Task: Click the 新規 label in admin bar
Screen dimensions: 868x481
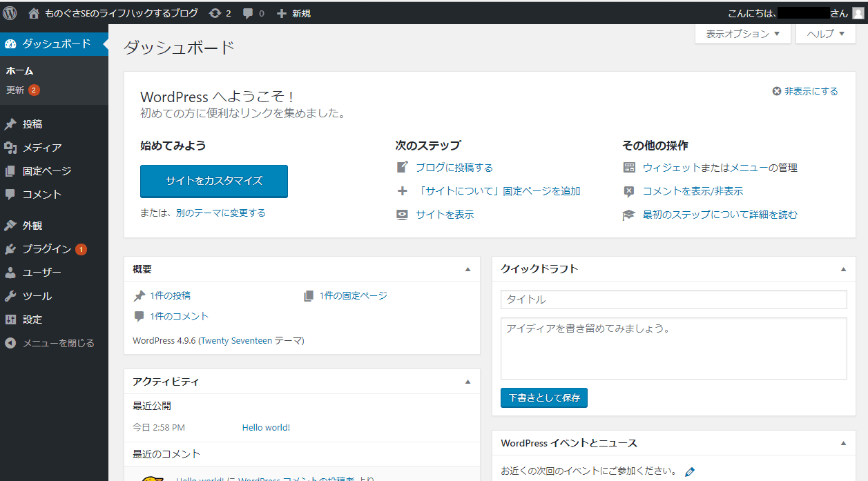Action: point(301,13)
